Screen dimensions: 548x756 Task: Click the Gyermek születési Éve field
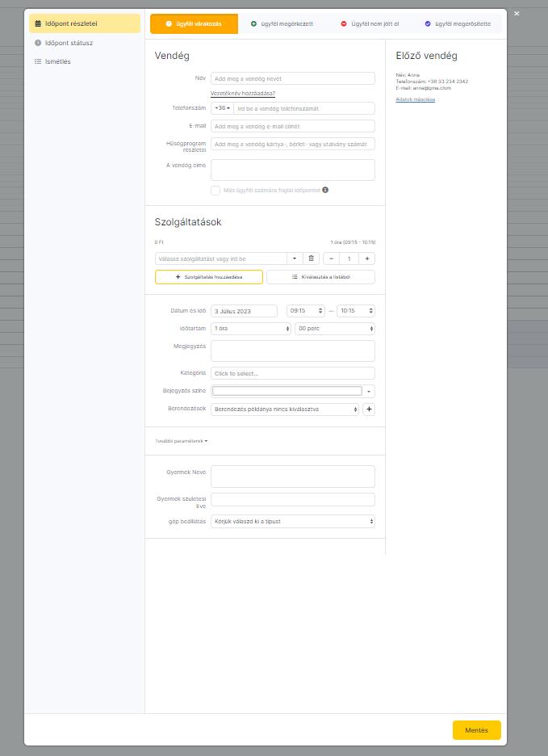point(293,499)
